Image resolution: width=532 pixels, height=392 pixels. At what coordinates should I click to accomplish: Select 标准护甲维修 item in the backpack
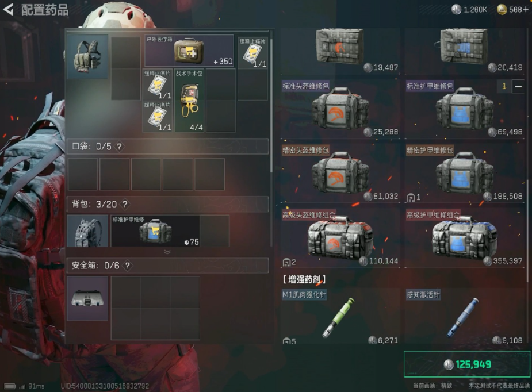pyautogui.click(x=155, y=231)
